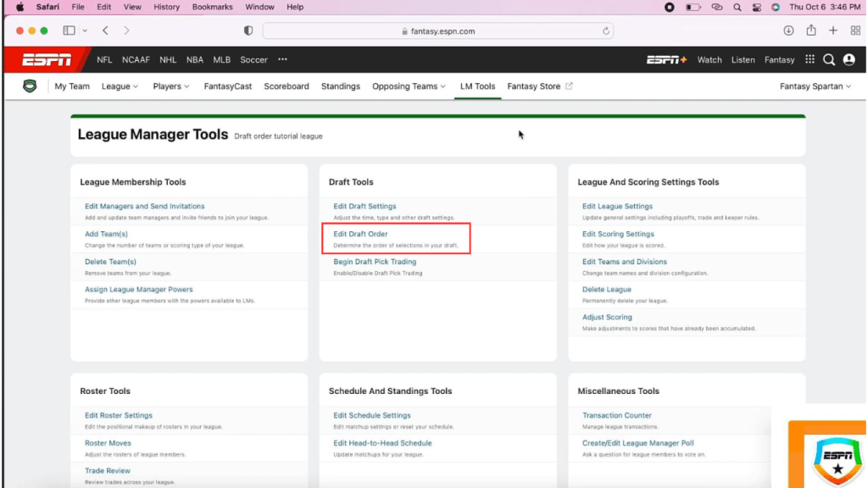Open Edit Managers and Send Invitations
The image size is (868, 488).
tap(144, 207)
